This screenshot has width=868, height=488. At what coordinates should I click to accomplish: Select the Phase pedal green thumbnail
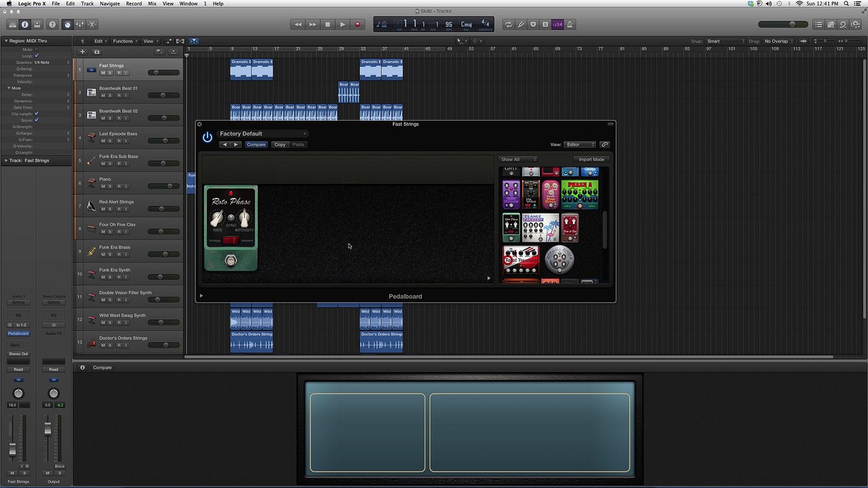click(579, 195)
